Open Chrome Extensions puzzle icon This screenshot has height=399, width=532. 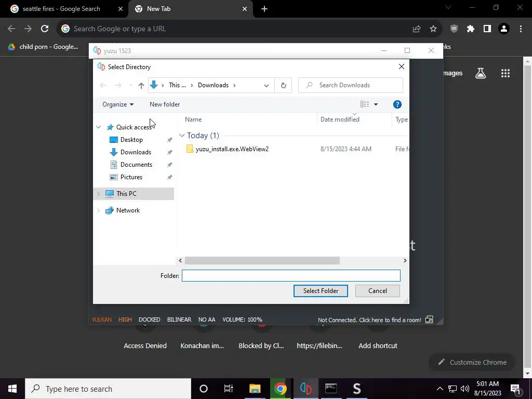click(x=470, y=29)
